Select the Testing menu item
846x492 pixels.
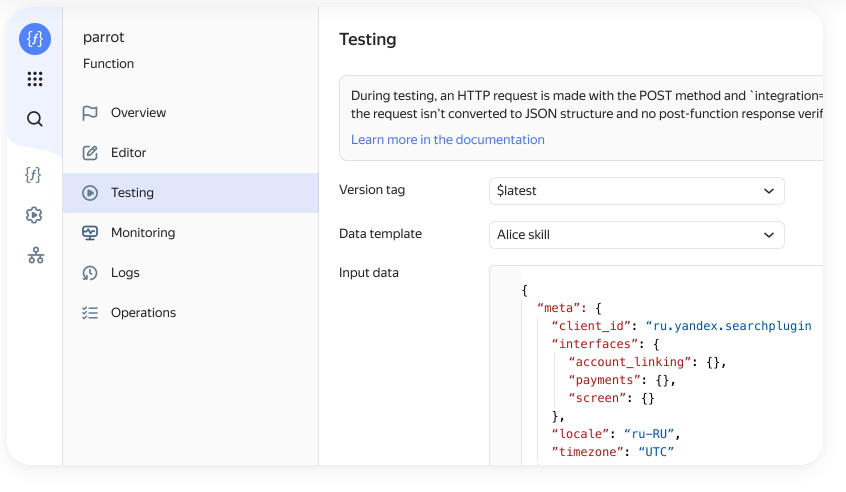point(132,193)
